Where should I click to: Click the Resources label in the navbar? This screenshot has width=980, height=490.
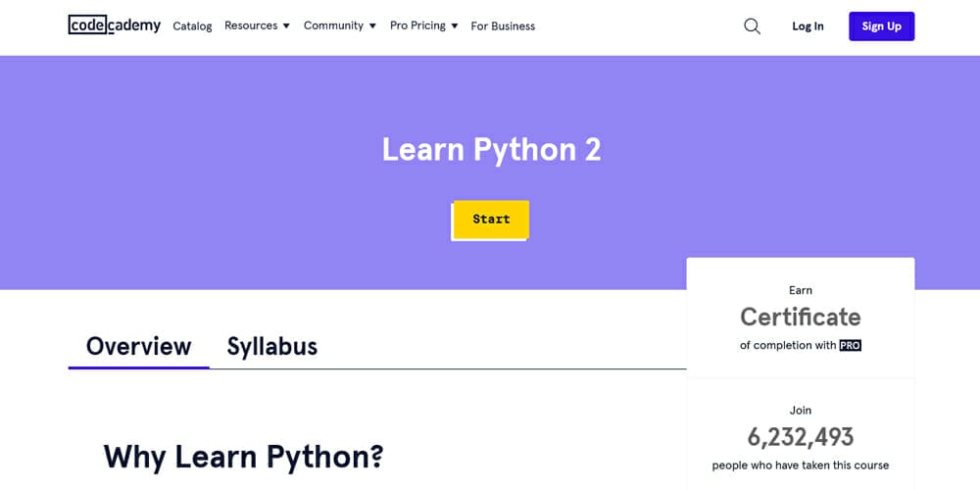click(x=251, y=25)
